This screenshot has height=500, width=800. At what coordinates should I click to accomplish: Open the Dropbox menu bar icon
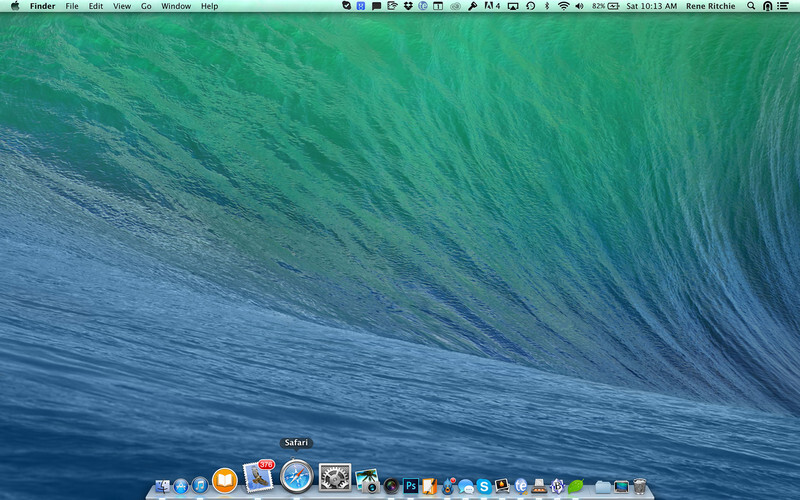pyautogui.click(x=407, y=6)
